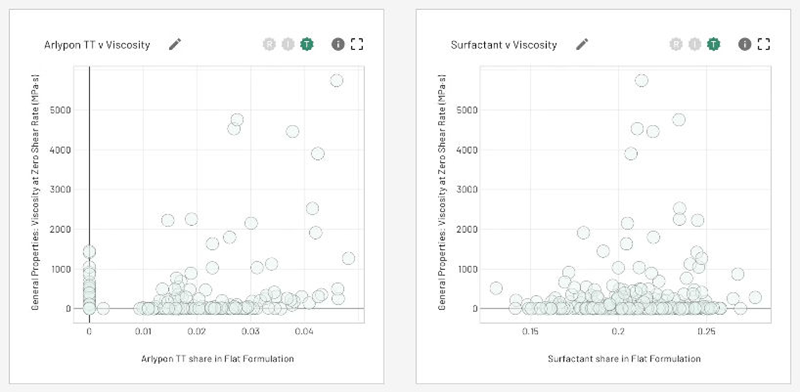Screen dimensions: 800x392
Task: Toggle R badge on Arlypon TT chart
Action: [269, 44]
